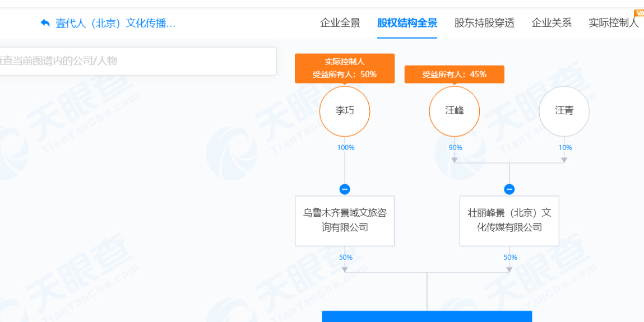Click the blue target company node at bottom

[427, 316]
